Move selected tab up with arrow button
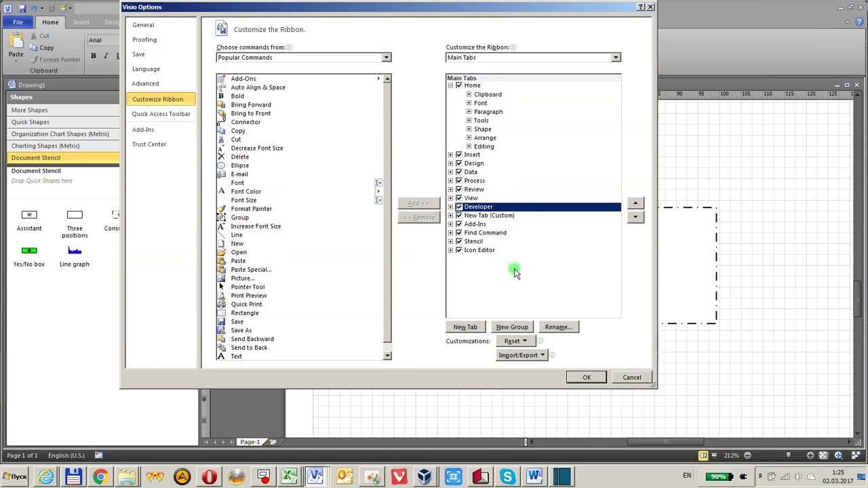This screenshot has height=488, width=868. point(635,203)
